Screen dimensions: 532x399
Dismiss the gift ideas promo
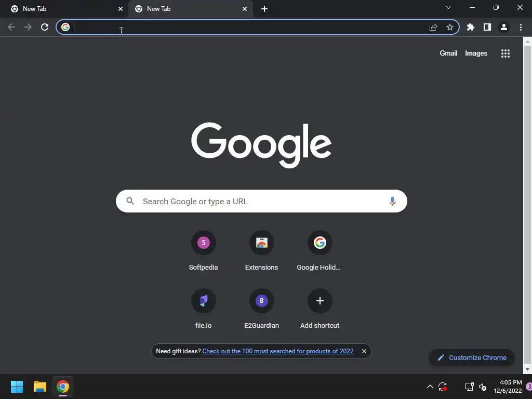[364, 351]
